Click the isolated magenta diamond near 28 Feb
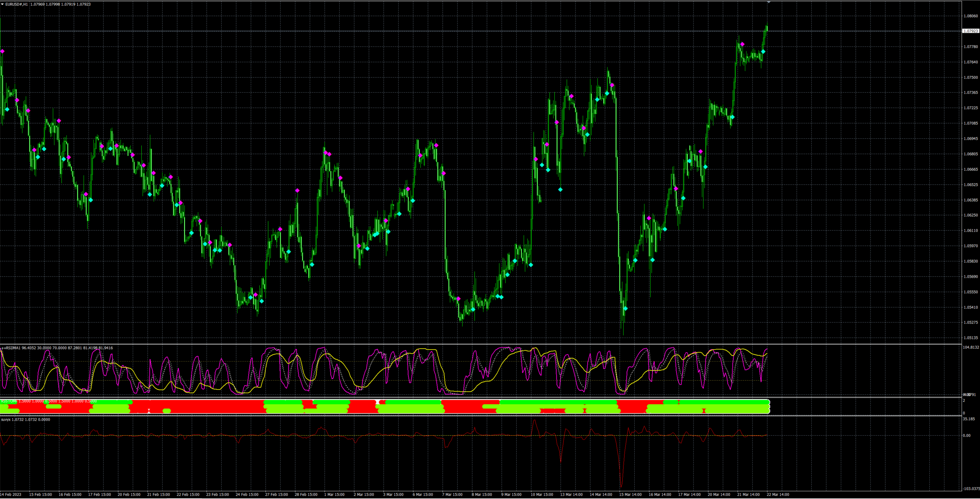Screen dimensions: 980x499 pyautogui.click(x=297, y=191)
